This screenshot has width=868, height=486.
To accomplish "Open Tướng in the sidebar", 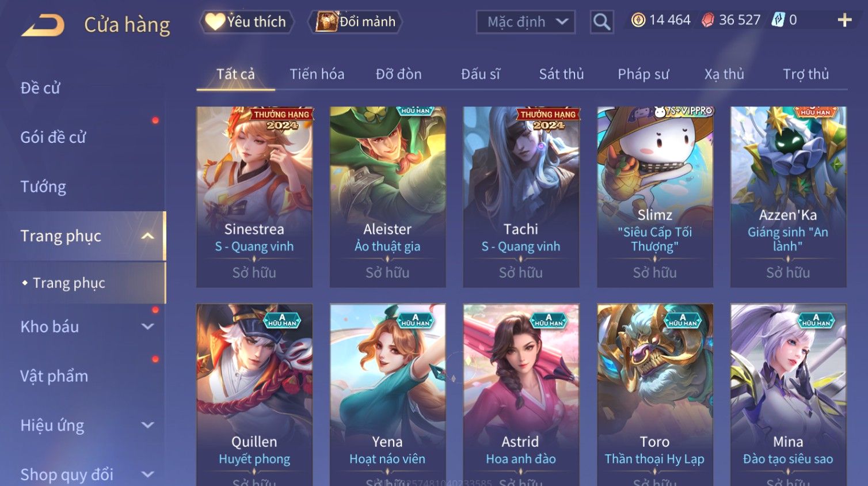I will pyautogui.click(x=43, y=187).
